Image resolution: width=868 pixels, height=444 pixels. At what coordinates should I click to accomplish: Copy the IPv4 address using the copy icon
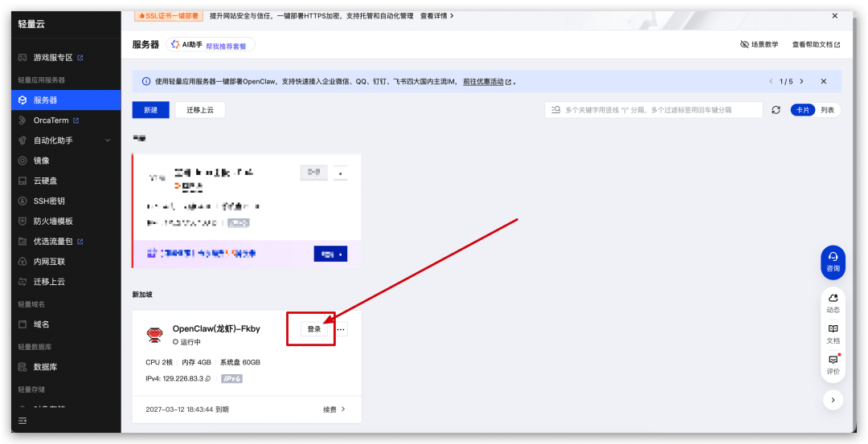208,379
